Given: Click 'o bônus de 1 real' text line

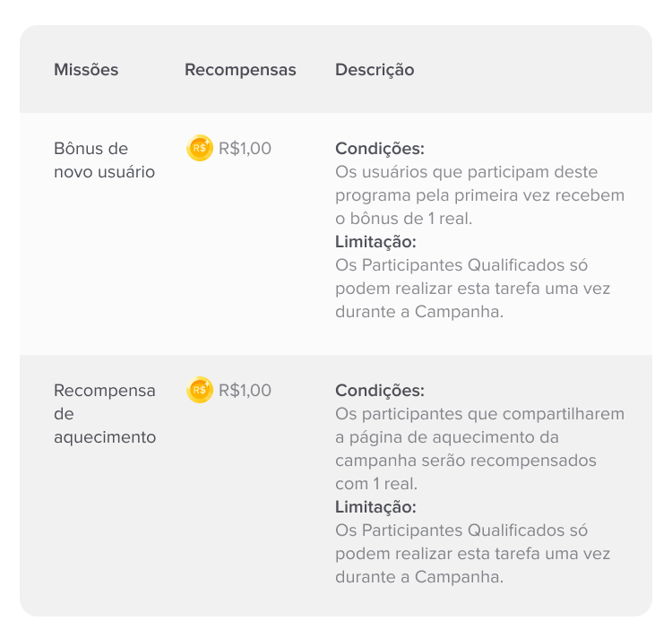Looking at the screenshot, I should pos(403,218).
